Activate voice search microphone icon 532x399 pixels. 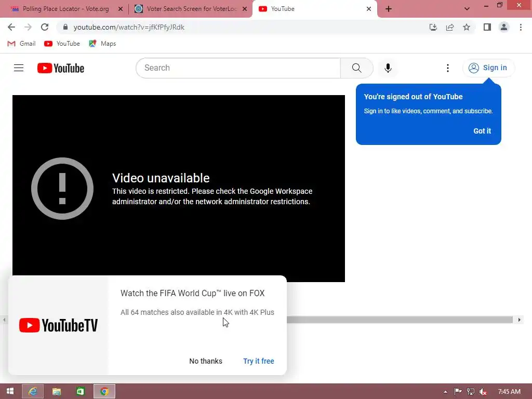(388, 68)
